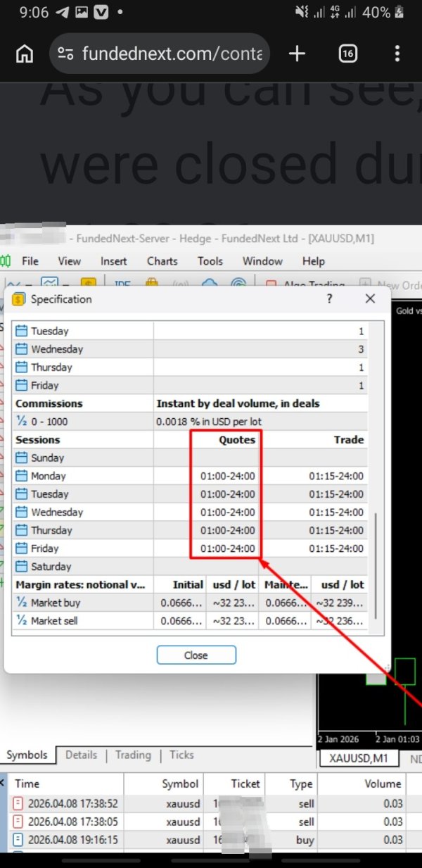
Task: Sort trade history by Time column header
Action: (x=27, y=784)
